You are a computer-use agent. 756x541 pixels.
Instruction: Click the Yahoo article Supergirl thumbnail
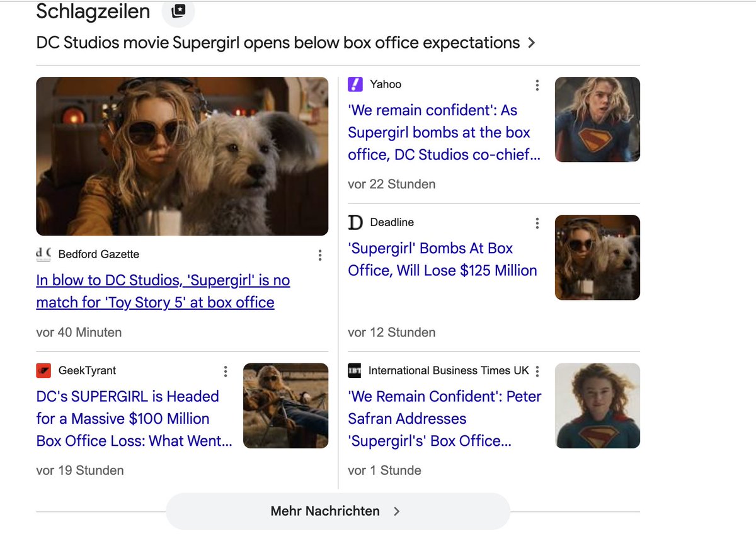tap(597, 119)
